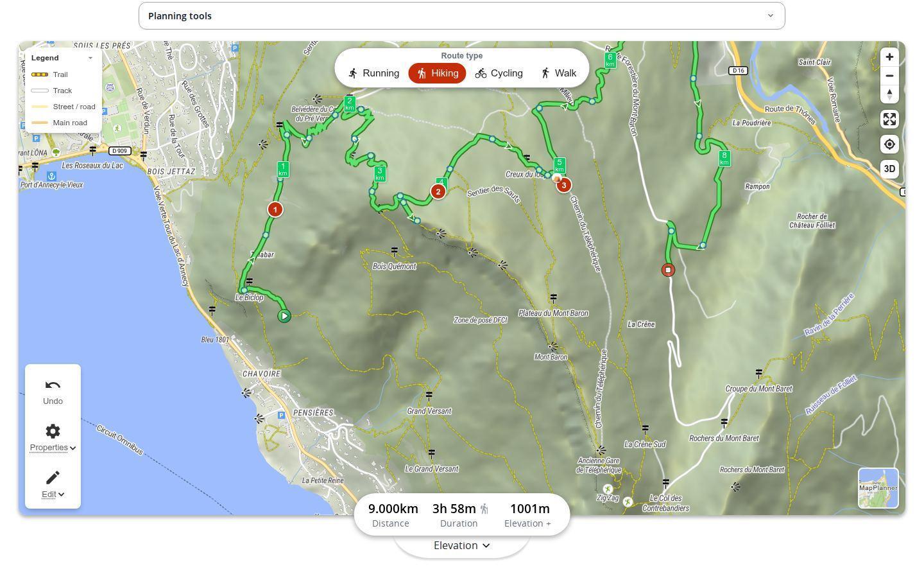Reset map north with compass arrow

889,94
